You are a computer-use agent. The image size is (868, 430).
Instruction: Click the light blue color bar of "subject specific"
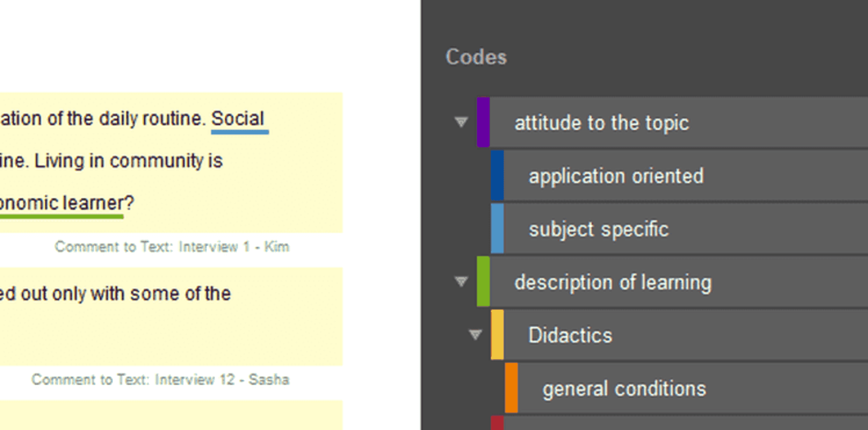pos(498,229)
